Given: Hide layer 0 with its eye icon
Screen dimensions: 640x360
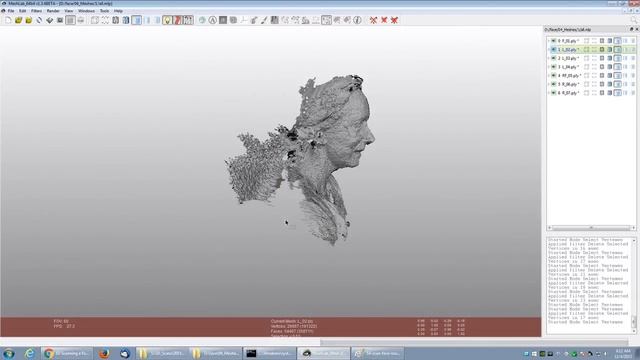Looking at the screenshot, I should pyautogui.click(x=553, y=41).
